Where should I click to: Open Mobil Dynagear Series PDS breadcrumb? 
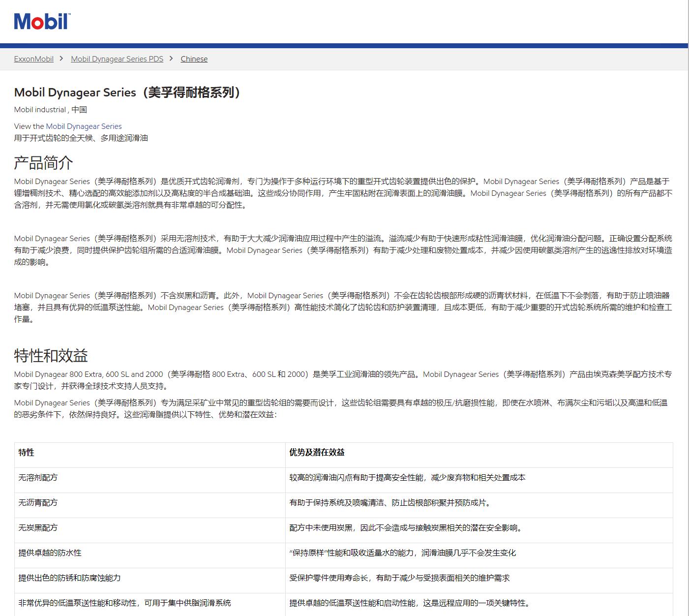[117, 59]
